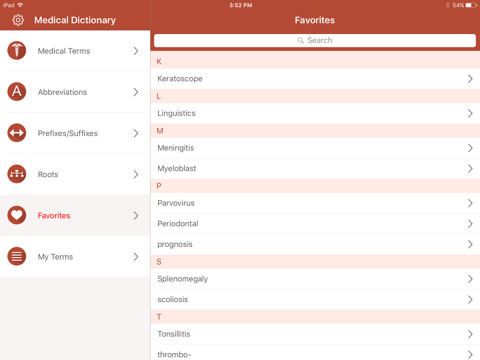
Task: Open the Myeloblast entry
Action: (x=315, y=169)
